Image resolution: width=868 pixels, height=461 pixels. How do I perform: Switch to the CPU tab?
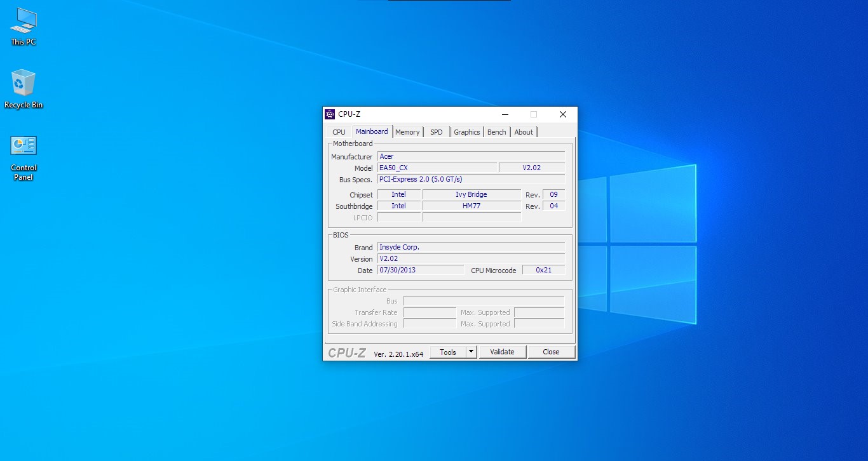pyautogui.click(x=339, y=132)
